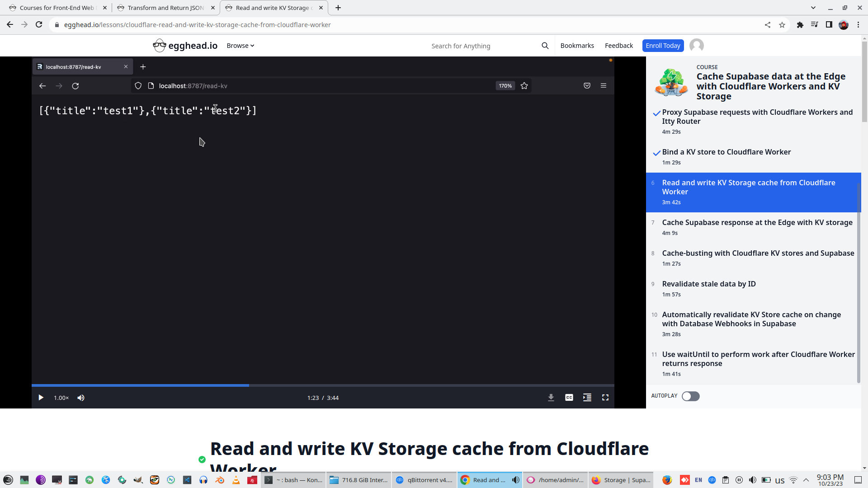Click the Enroll Today button

(x=662, y=46)
